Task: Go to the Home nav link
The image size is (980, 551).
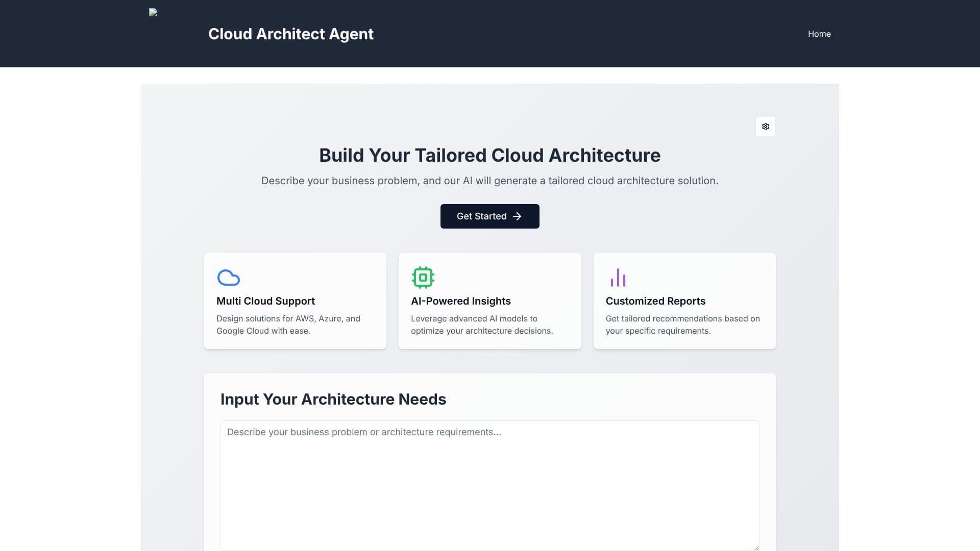Action: click(x=819, y=34)
